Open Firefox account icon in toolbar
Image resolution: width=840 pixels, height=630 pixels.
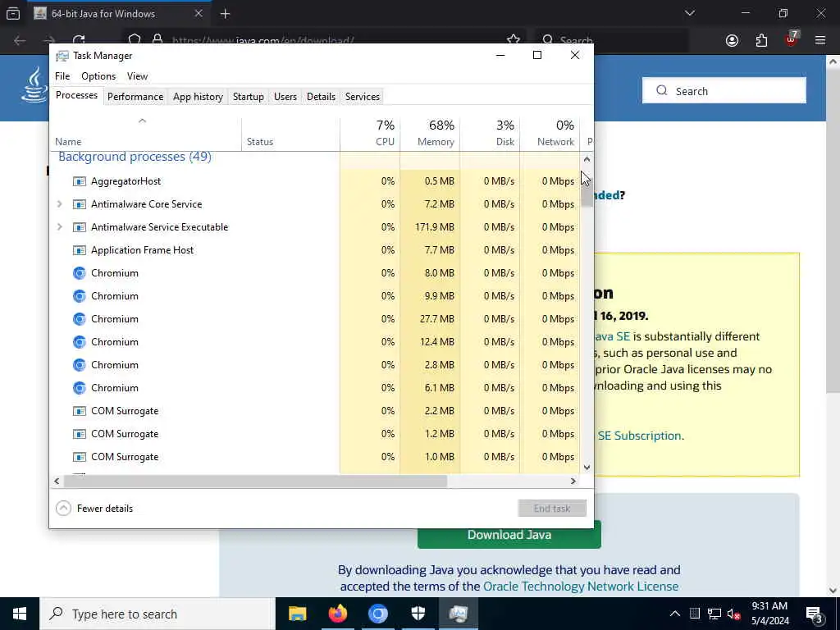coord(732,40)
